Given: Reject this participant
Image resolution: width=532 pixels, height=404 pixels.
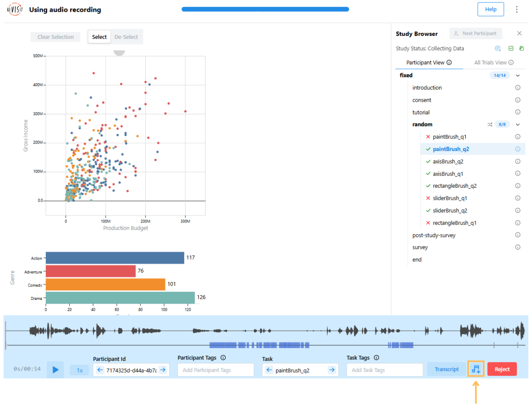Looking at the screenshot, I should (x=502, y=369).
